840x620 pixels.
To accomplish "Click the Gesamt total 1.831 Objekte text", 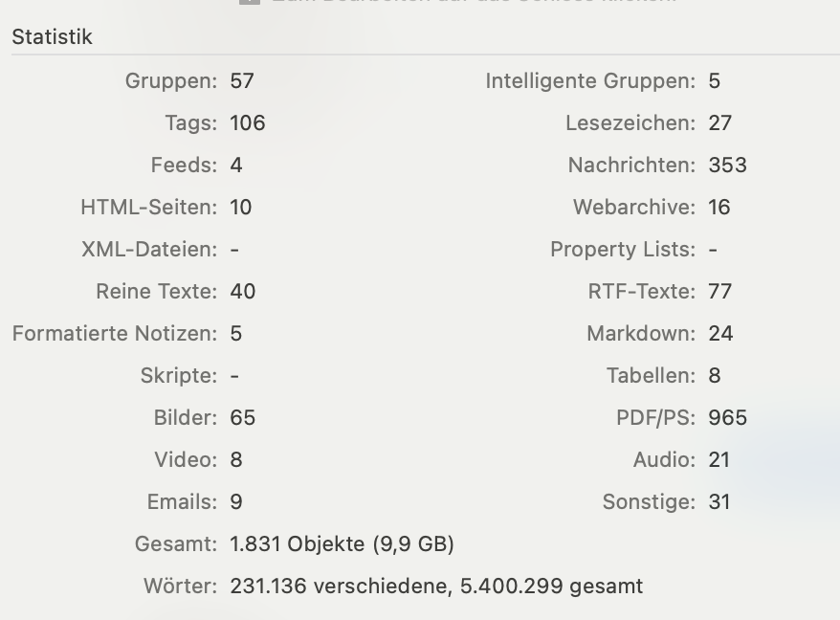I will 342,544.
